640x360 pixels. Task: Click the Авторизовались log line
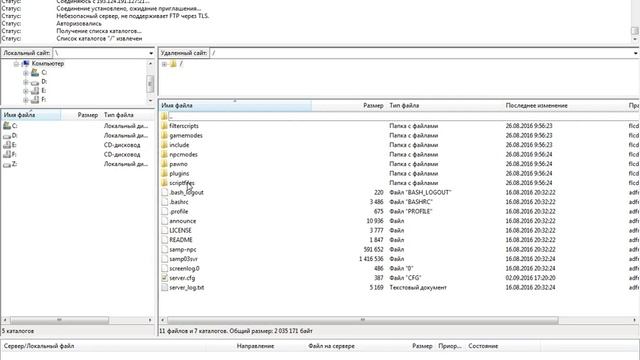79,24
